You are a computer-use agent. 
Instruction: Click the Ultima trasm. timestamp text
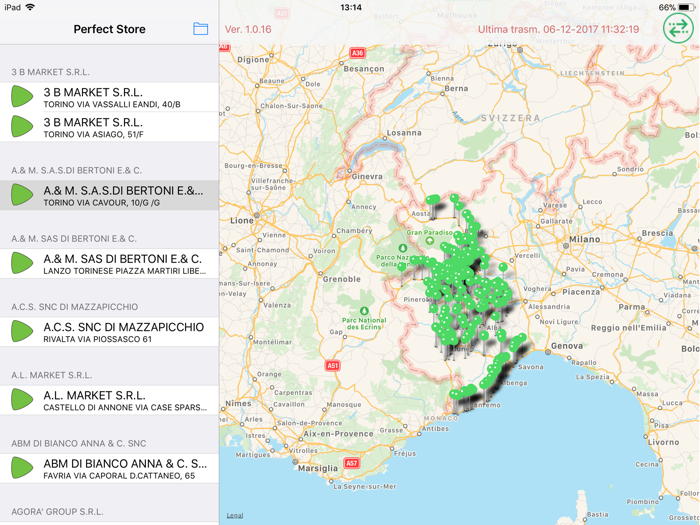[558, 29]
